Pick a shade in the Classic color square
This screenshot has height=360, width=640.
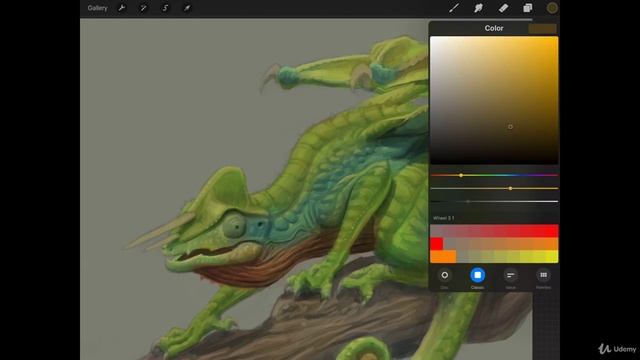click(x=494, y=100)
